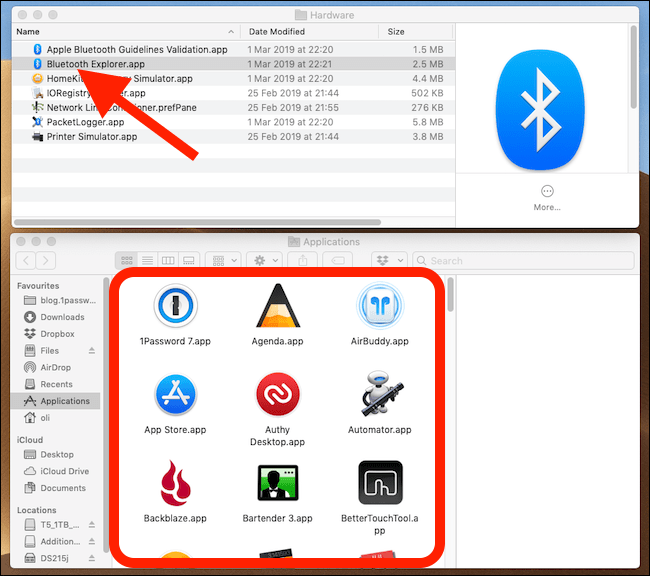
Task: Switch to list view in Finder toolbar
Action: click(147, 260)
